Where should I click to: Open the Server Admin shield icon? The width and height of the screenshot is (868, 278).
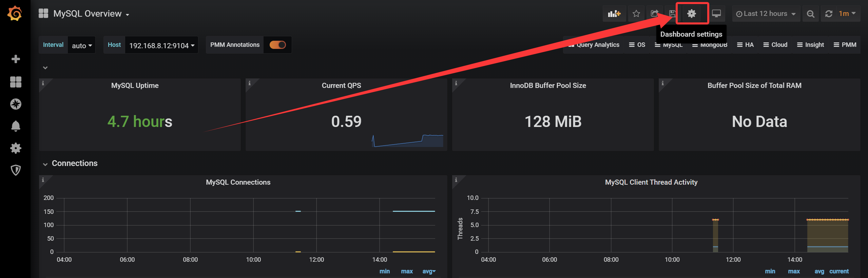point(16,170)
